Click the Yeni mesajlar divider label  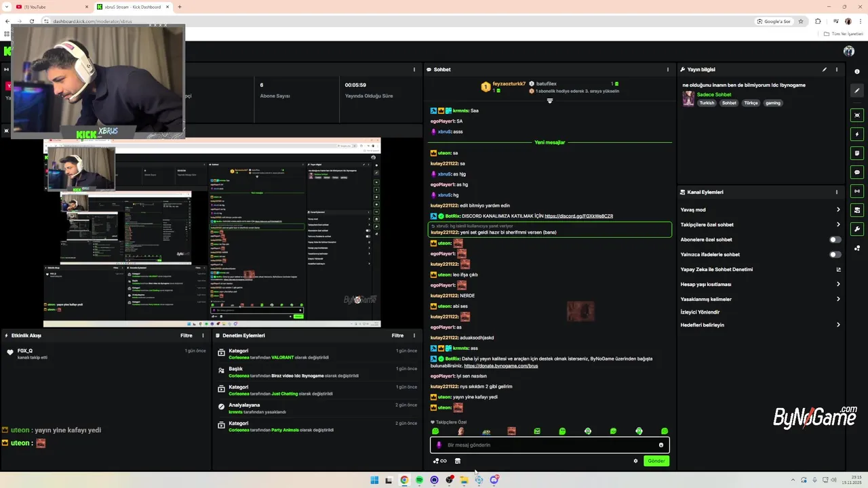(x=549, y=142)
